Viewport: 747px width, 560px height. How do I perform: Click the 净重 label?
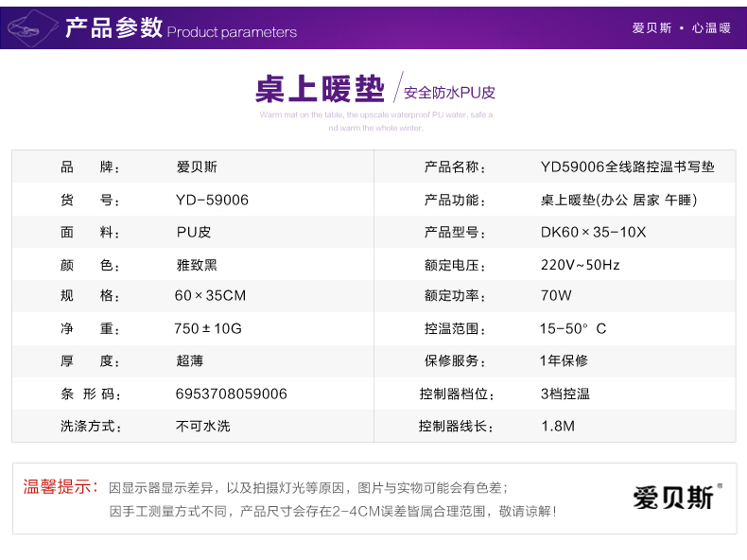[90, 328]
